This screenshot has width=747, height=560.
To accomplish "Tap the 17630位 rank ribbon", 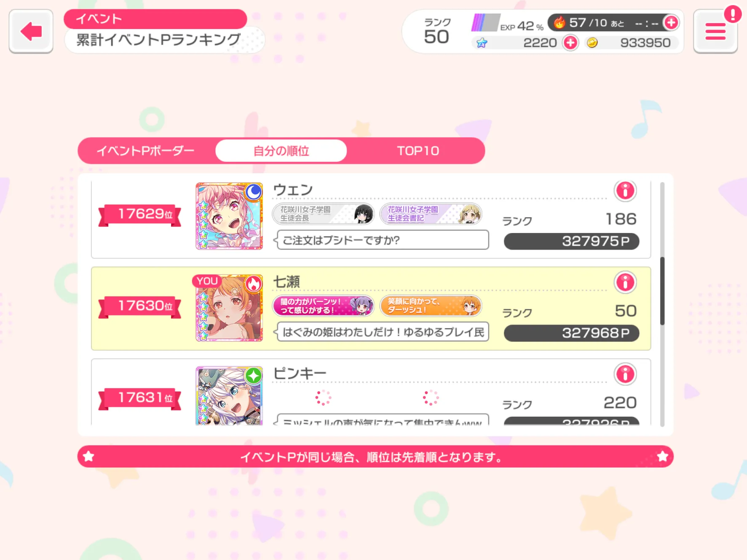I will pyautogui.click(x=140, y=306).
